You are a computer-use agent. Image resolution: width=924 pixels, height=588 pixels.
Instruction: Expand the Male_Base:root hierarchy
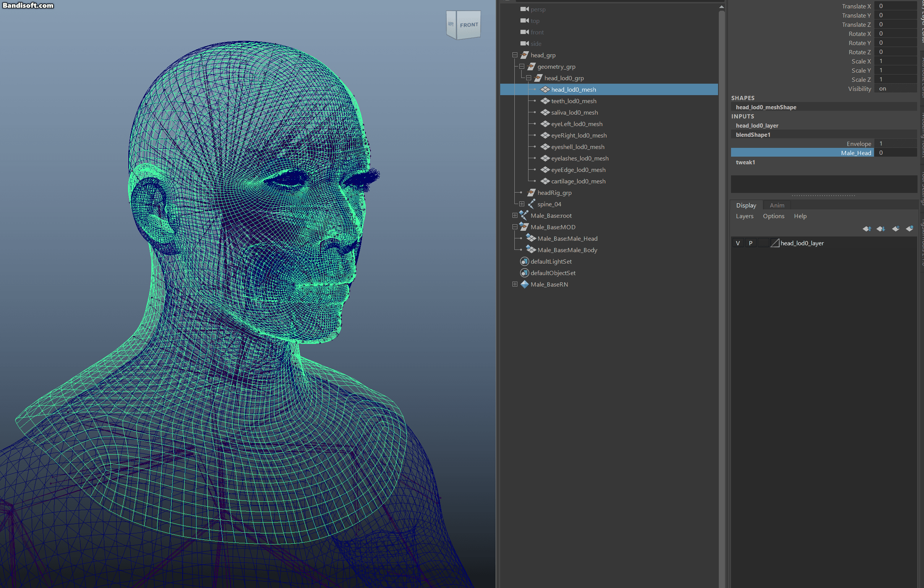coord(515,215)
